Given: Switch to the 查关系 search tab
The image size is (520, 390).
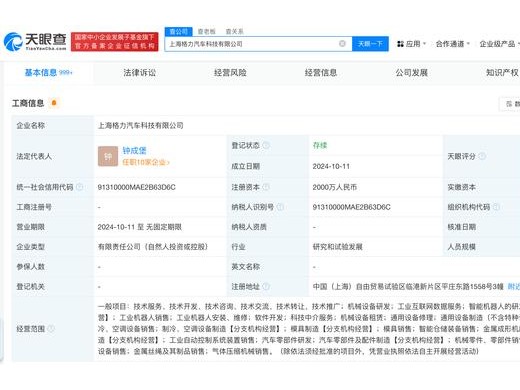Looking at the screenshot, I should click(x=234, y=32).
